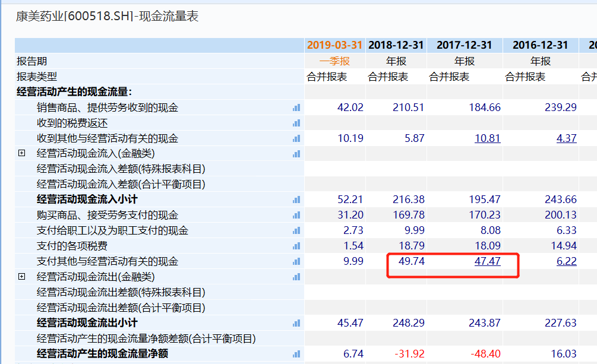Click the underlined 6.22 value for 2016

point(566,261)
